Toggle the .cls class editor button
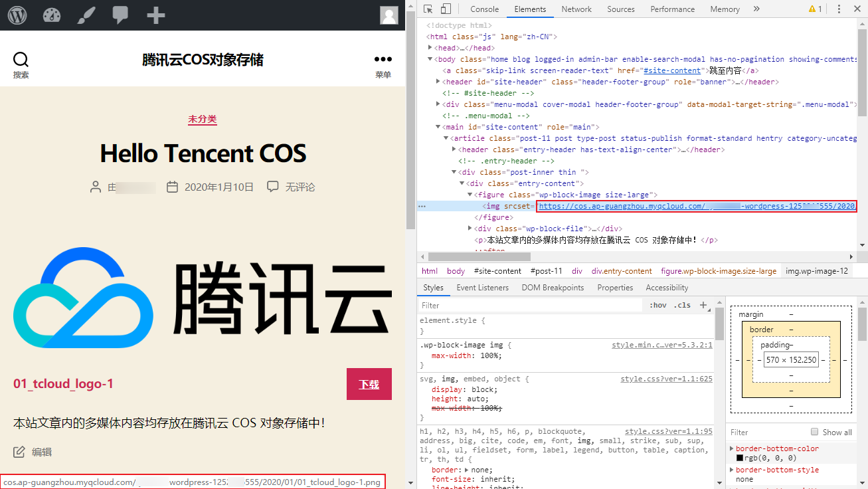 click(x=682, y=305)
